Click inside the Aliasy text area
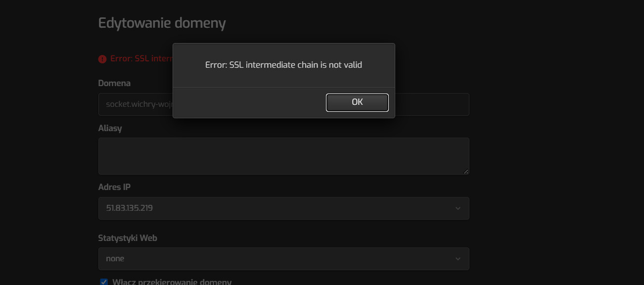The image size is (644, 285). pos(283,156)
